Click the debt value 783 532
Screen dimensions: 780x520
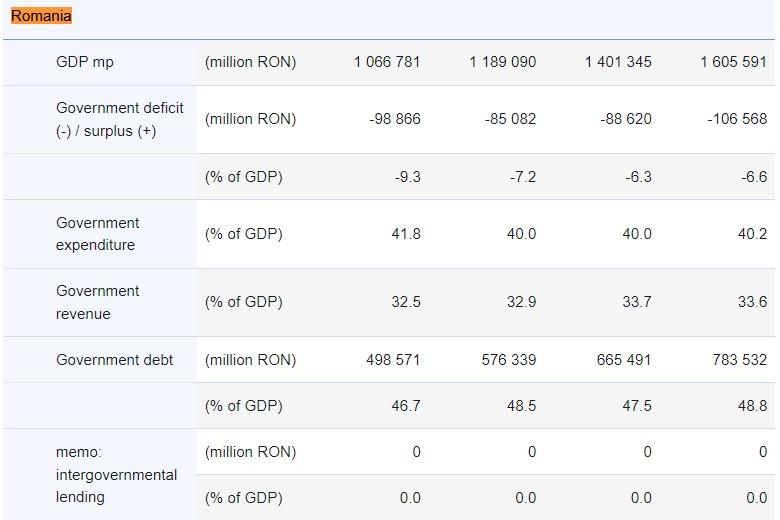click(741, 360)
